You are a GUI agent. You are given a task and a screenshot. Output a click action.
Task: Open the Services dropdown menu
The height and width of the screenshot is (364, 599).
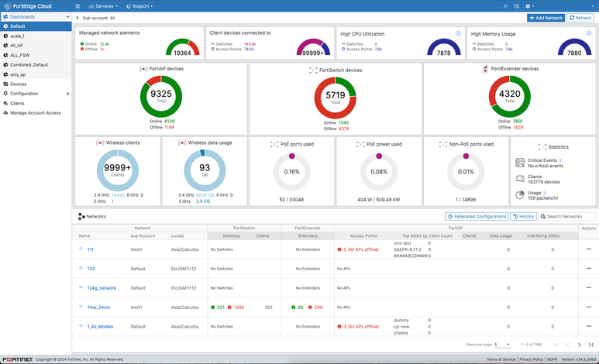(103, 5)
